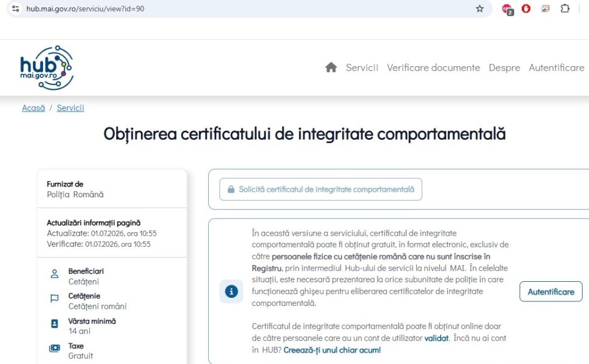Click the site information icon in address bar
The height and width of the screenshot is (364, 589).
point(16,8)
